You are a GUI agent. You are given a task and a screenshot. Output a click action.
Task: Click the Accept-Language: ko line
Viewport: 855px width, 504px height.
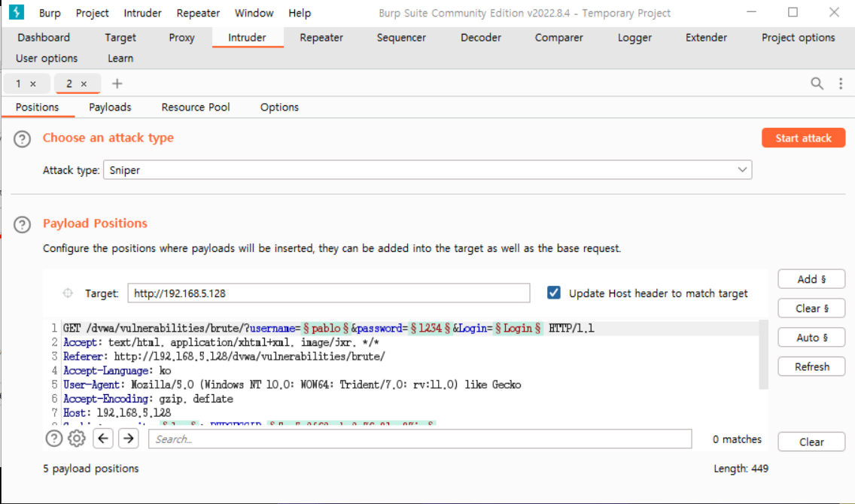click(117, 371)
